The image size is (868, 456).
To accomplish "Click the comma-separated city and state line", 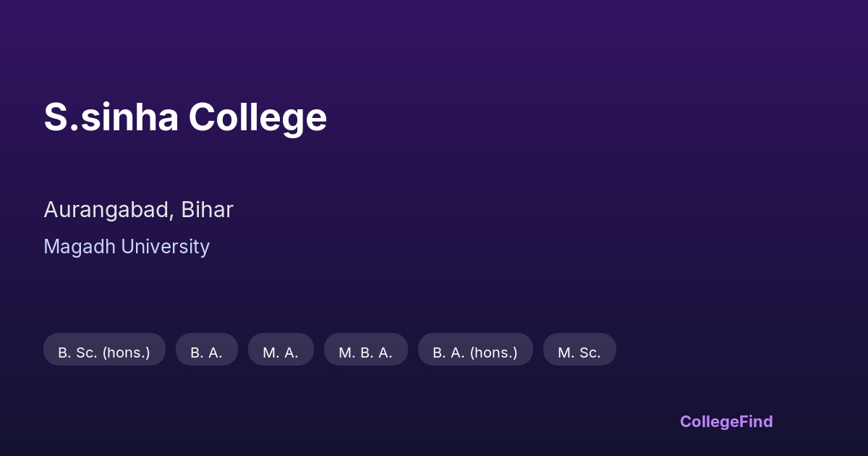I will [138, 210].
